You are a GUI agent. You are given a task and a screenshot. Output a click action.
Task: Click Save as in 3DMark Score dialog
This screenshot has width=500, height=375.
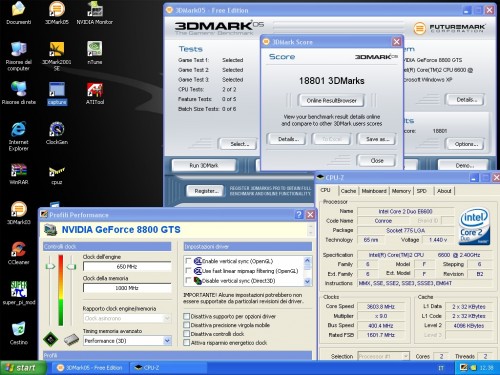pos(377,139)
